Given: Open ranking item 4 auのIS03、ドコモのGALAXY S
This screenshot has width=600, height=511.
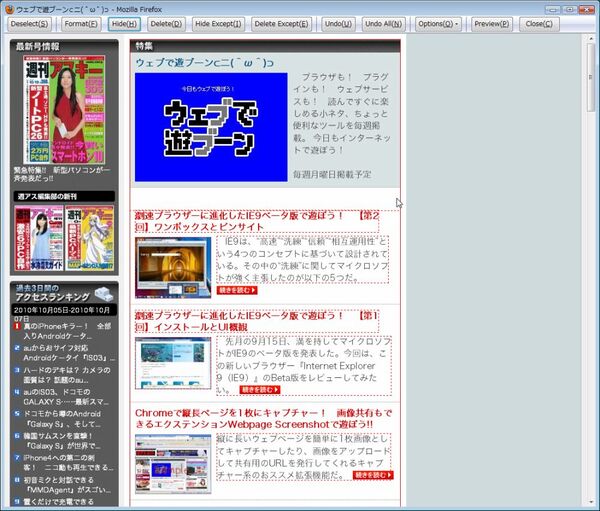Looking at the screenshot, I should point(66,397).
